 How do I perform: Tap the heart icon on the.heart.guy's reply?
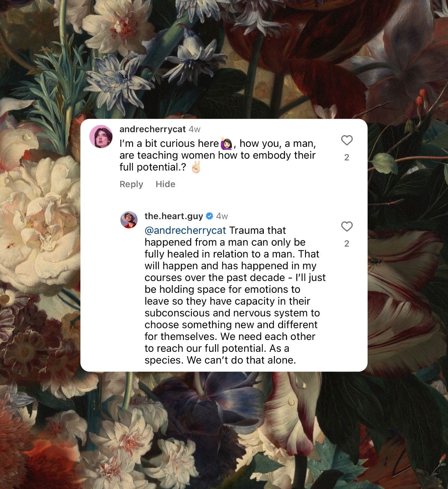point(347,227)
